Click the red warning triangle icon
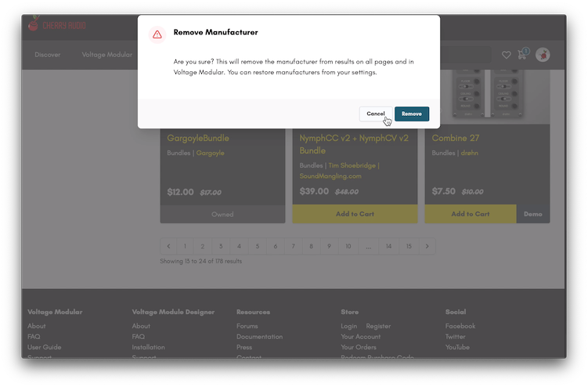Screen dimensions: 588x387 tap(157, 34)
